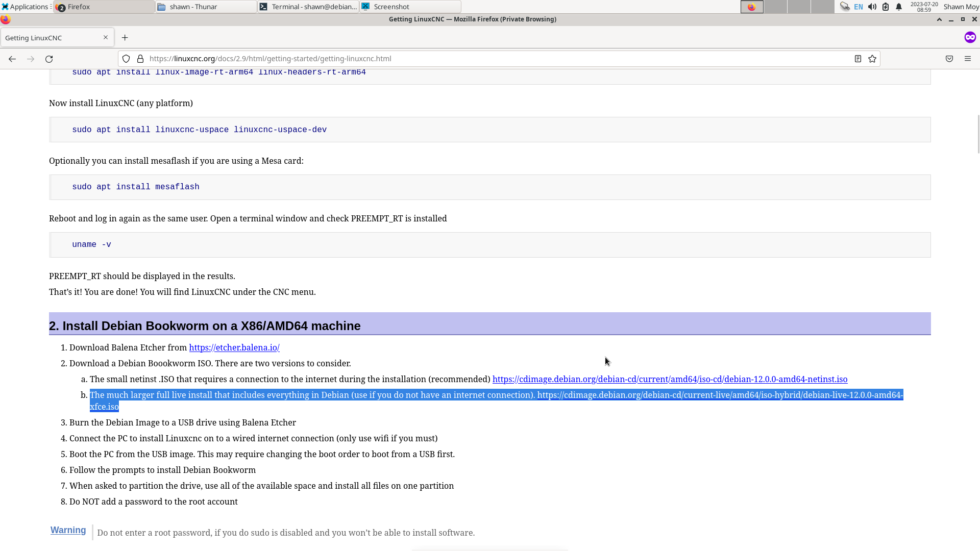Open the Firefox application menu
The image size is (980, 551).
[x=968, y=59]
